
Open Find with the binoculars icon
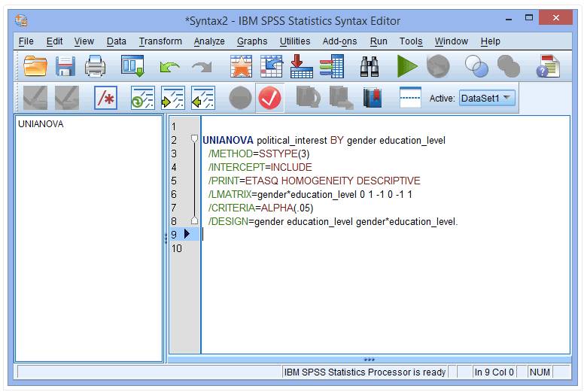(370, 66)
